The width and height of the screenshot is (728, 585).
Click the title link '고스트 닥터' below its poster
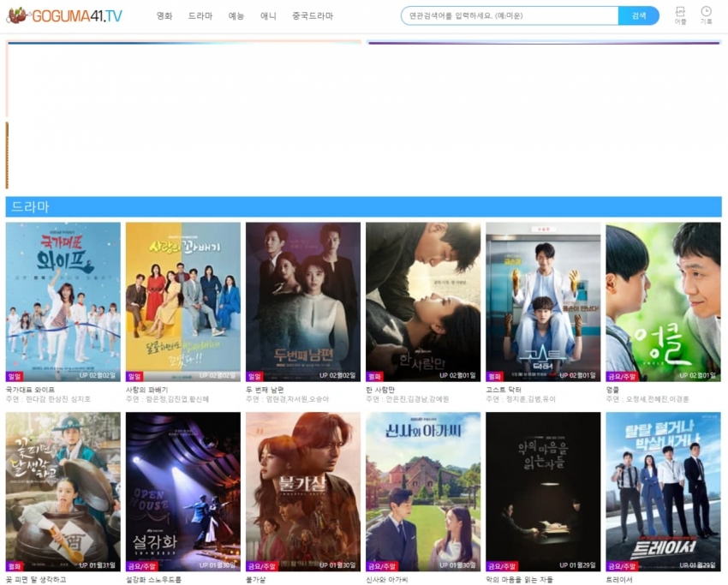click(504, 390)
